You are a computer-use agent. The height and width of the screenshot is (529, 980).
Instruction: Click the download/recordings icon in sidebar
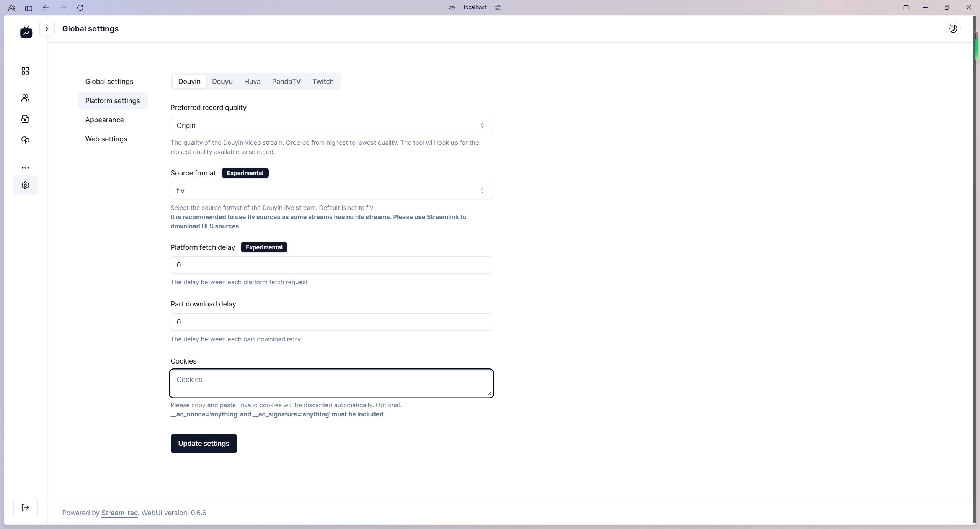(x=25, y=118)
